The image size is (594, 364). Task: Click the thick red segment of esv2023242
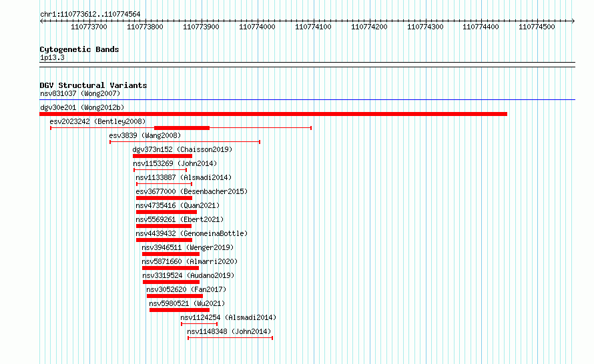182,128
